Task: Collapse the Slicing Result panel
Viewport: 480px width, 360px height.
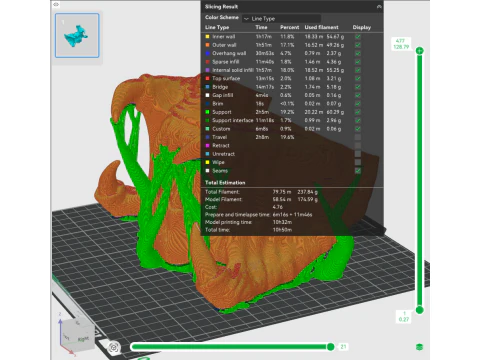Action: pos(379,7)
